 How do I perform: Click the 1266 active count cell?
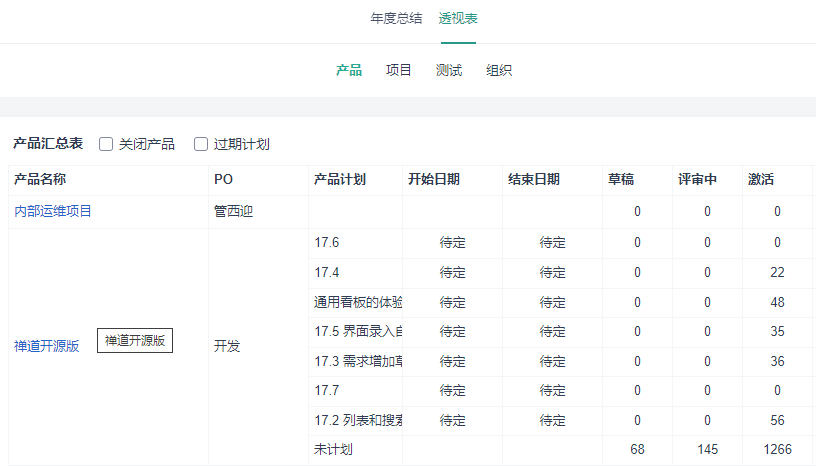[x=777, y=449]
